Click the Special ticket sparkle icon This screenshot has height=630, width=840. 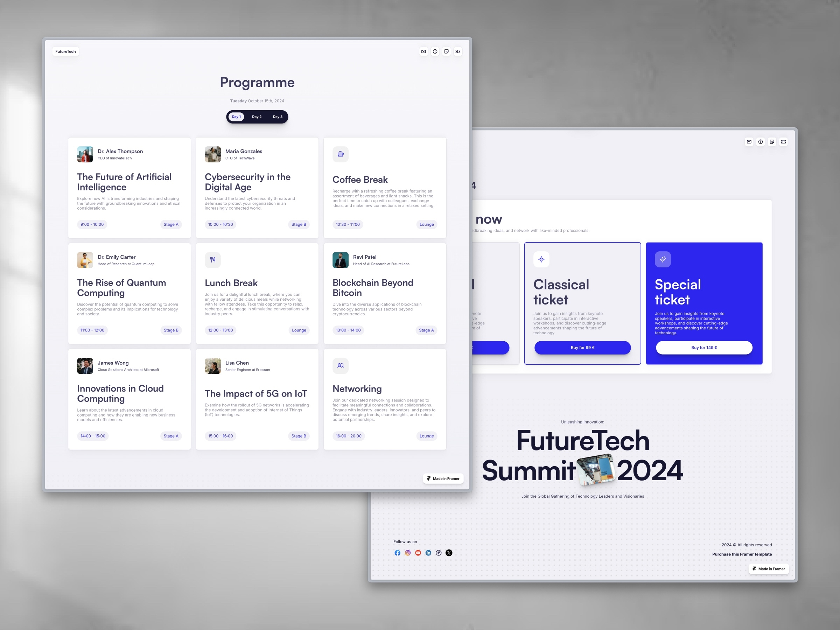pyautogui.click(x=663, y=259)
